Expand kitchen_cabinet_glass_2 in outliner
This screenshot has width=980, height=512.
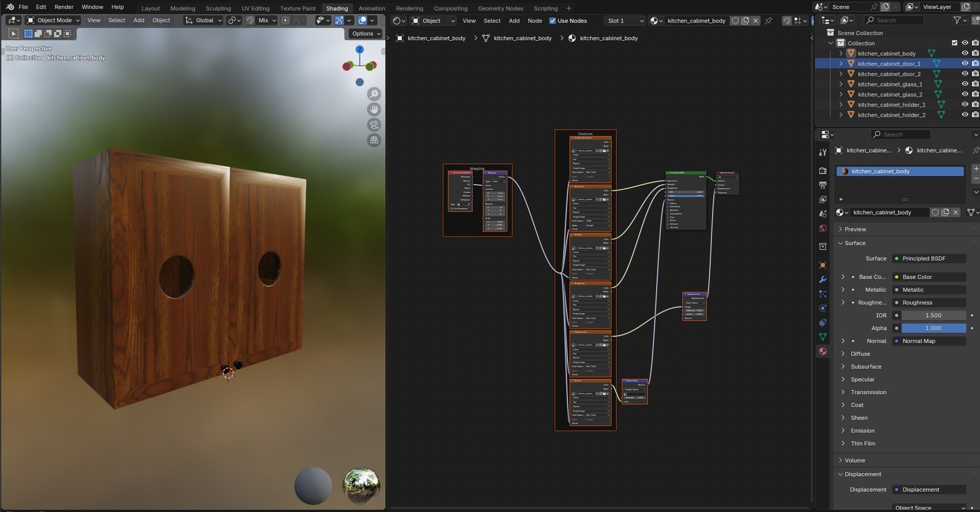pos(841,94)
